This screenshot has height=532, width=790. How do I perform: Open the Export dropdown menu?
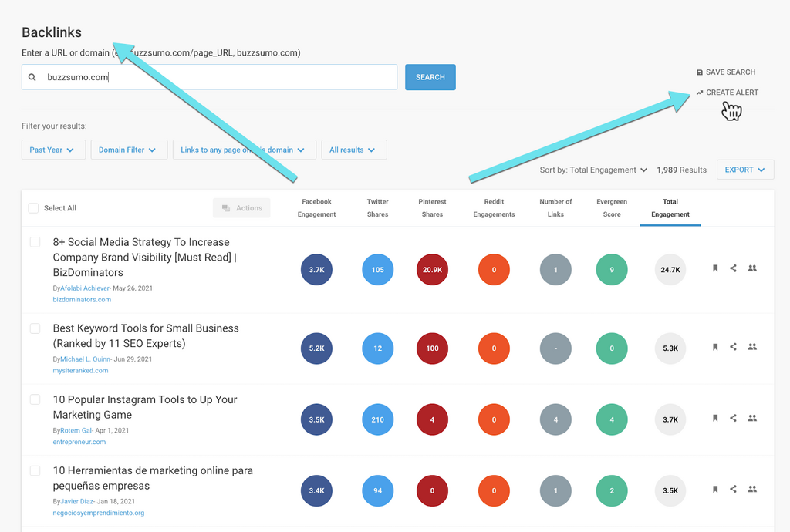point(744,170)
